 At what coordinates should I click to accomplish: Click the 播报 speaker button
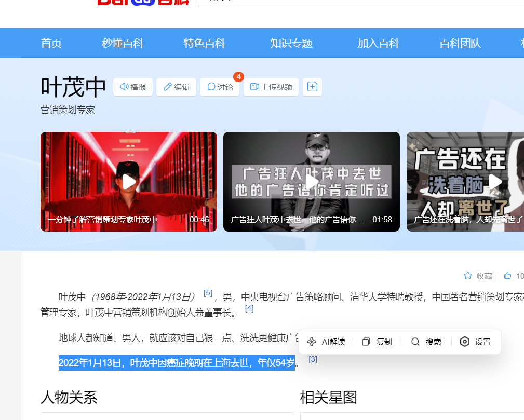point(132,87)
